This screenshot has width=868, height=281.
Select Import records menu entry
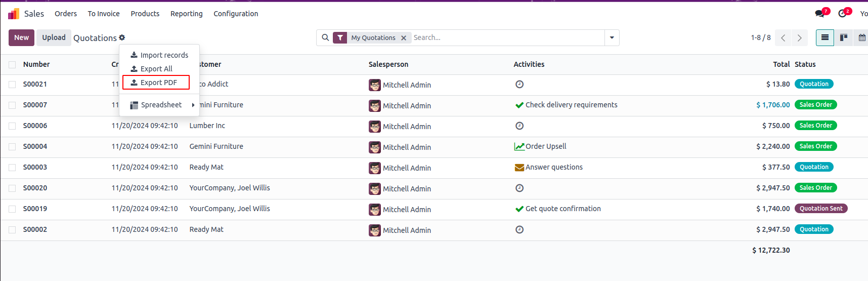pos(159,55)
